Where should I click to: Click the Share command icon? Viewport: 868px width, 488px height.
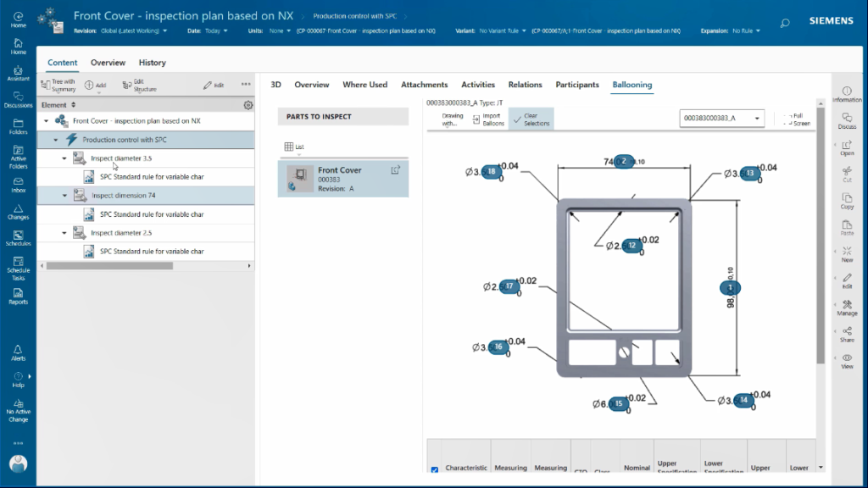point(847,335)
